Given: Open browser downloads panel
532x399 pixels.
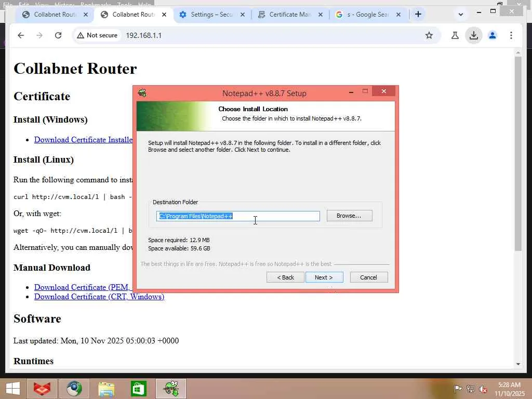Looking at the screenshot, I should [x=474, y=35].
